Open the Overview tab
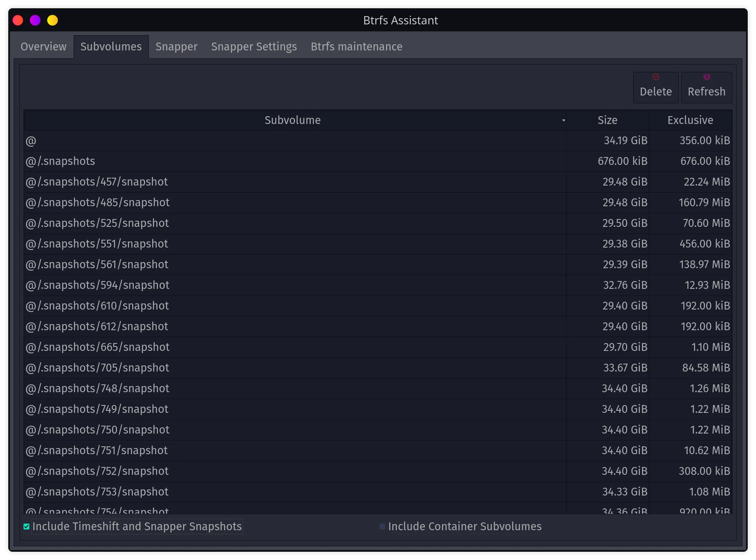 point(43,47)
